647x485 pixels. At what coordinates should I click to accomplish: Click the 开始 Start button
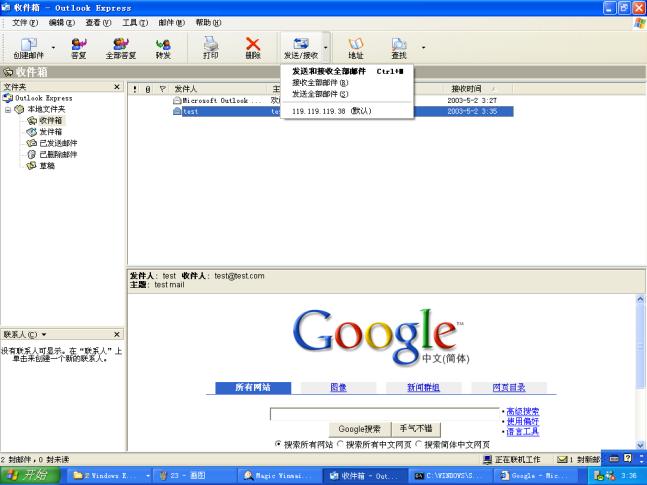[30, 476]
